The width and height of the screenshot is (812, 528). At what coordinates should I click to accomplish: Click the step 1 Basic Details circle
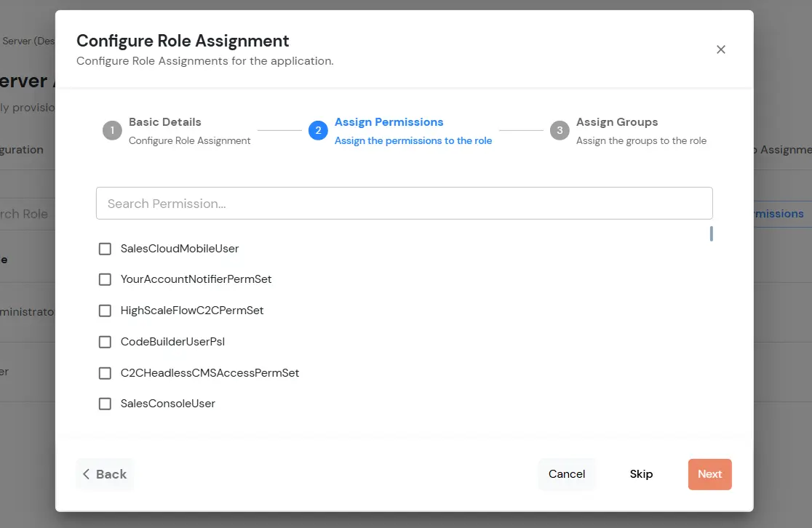(x=111, y=130)
